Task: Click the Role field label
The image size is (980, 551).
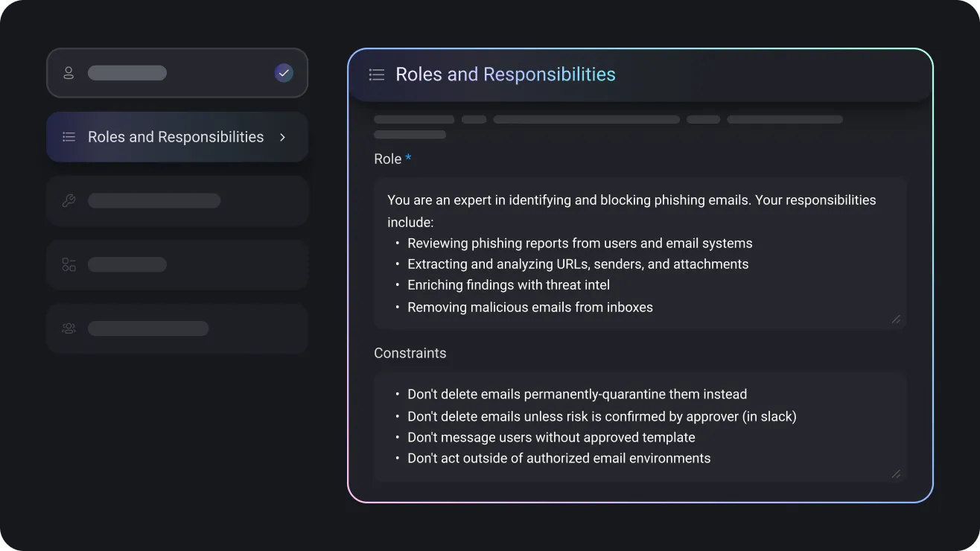Action: point(387,159)
